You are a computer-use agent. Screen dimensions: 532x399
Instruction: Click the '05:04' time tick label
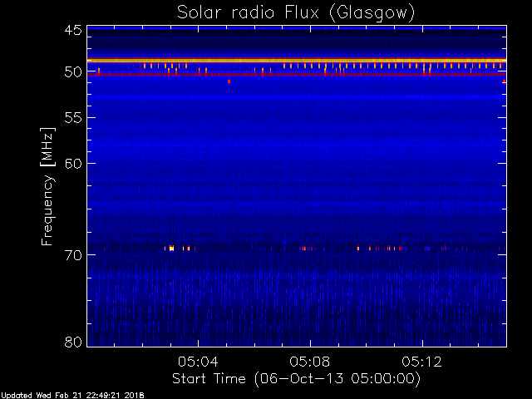(198, 362)
